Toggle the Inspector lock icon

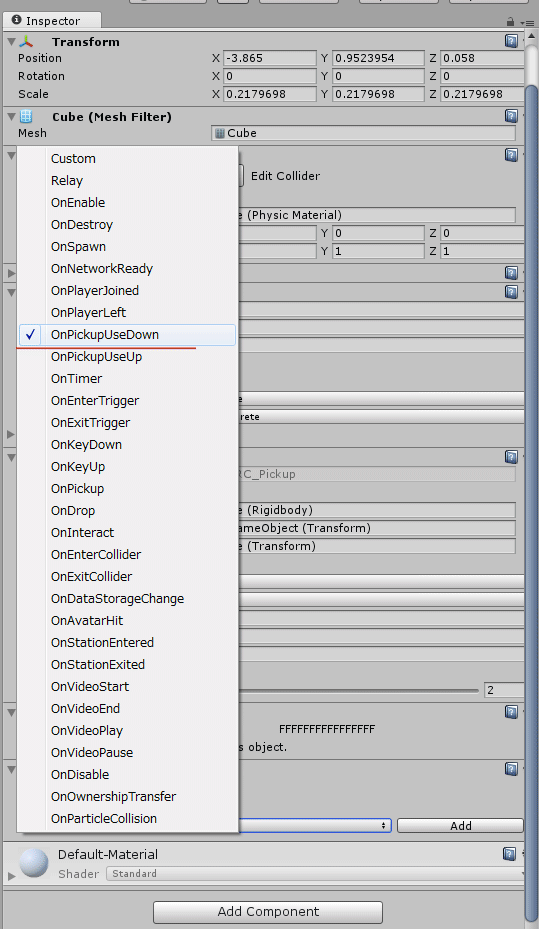pos(510,22)
